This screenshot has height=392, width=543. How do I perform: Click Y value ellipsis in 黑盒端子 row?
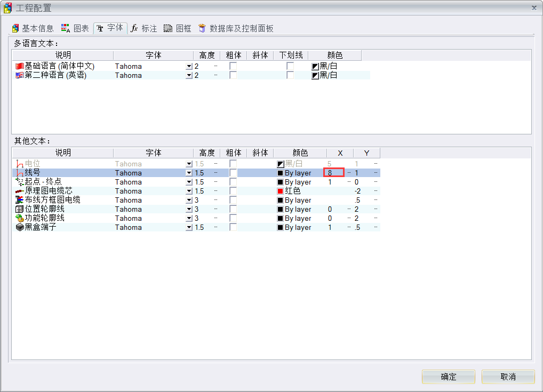pos(376,227)
